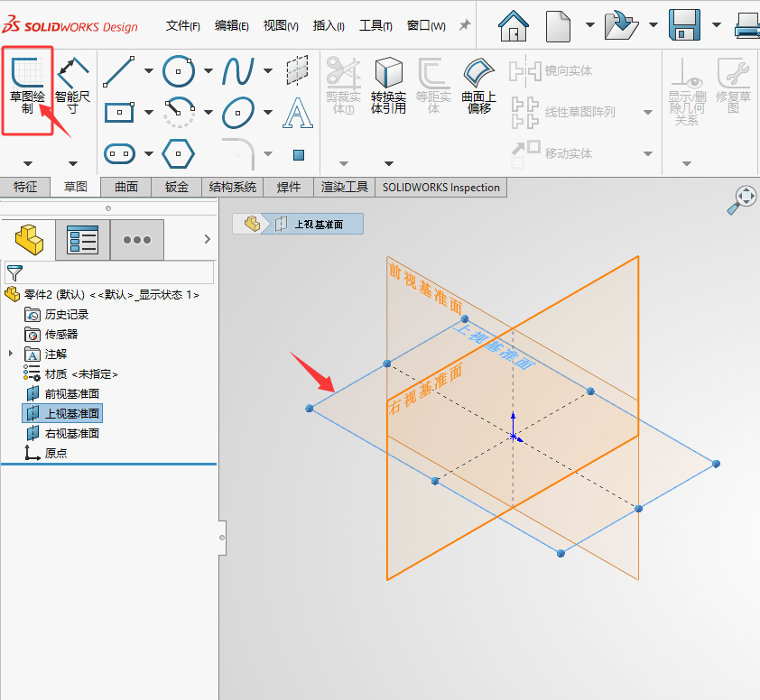Image resolution: width=760 pixels, height=700 pixels.
Task: Select the Polygon hexagon tool
Action: point(179,153)
